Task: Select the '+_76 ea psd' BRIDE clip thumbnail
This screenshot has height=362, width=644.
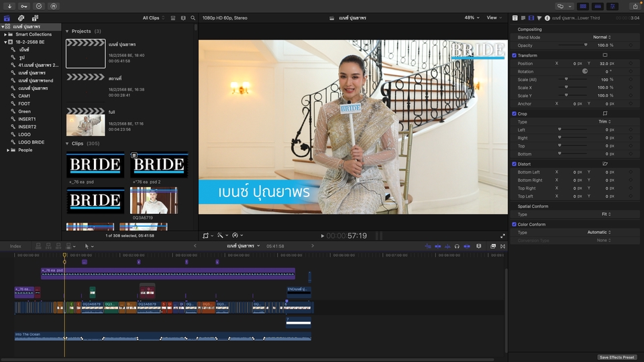Action: pos(95,165)
